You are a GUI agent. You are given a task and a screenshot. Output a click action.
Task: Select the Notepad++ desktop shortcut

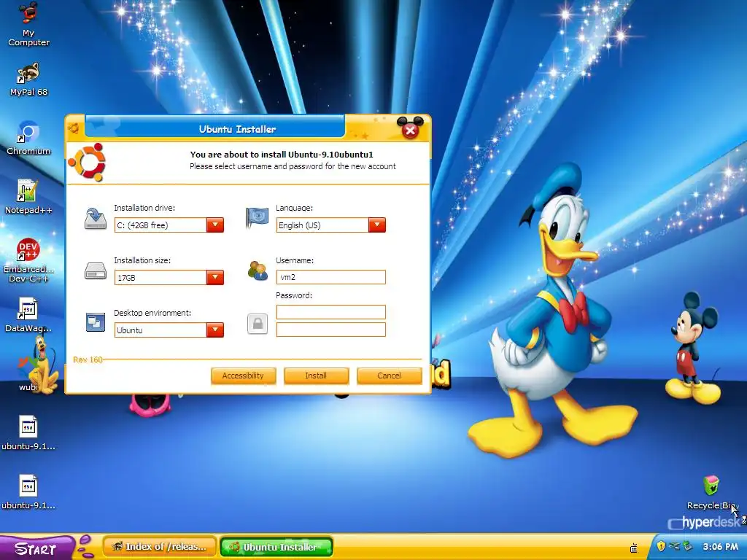pyautogui.click(x=28, y=197)
